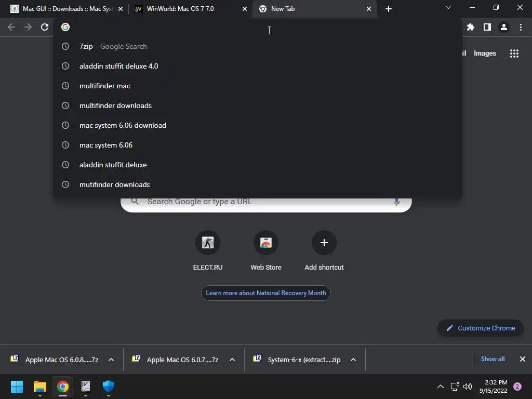Screen dimensions: 532x399
Task: Choose the mutifinder downloads suggestion
Action: 258,184
